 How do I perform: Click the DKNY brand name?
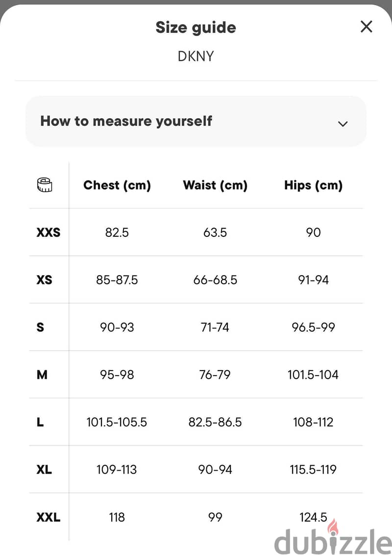tap(196, 56)
